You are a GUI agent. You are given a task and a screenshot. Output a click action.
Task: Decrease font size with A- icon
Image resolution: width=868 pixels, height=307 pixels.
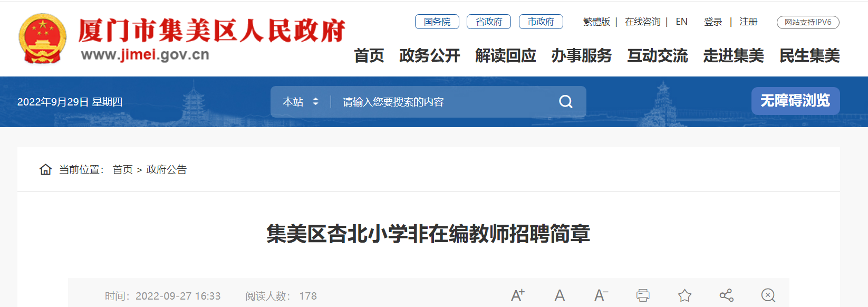(601, 295)
